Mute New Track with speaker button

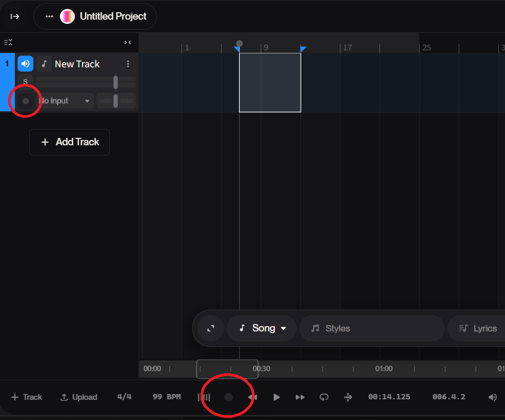pyautogui.click(x=25, y=64)
